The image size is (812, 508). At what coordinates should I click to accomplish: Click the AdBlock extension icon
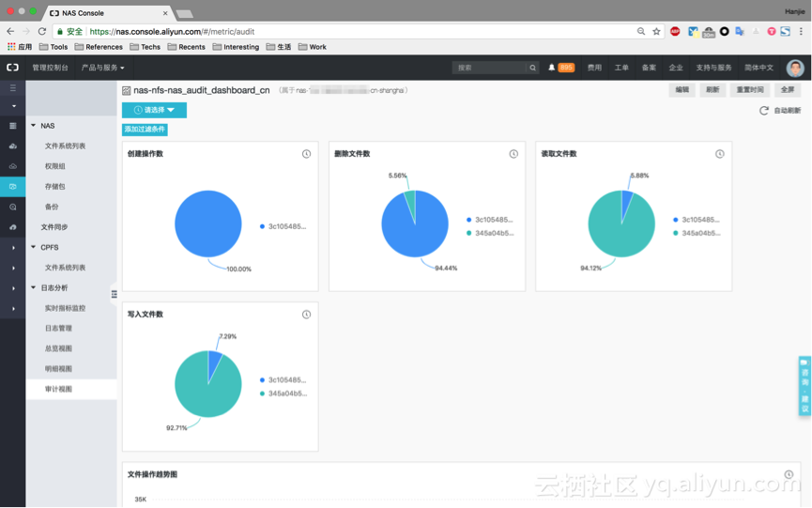click(x=675, y=32)
